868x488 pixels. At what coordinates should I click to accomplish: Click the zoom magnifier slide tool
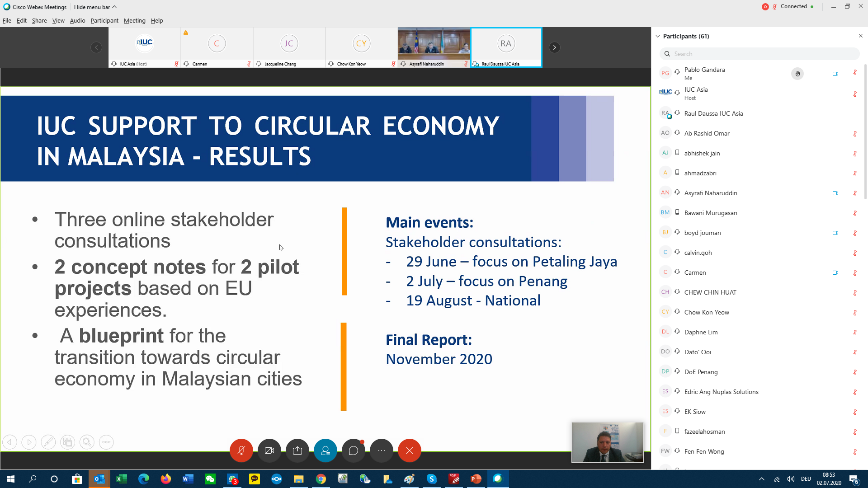87,442
